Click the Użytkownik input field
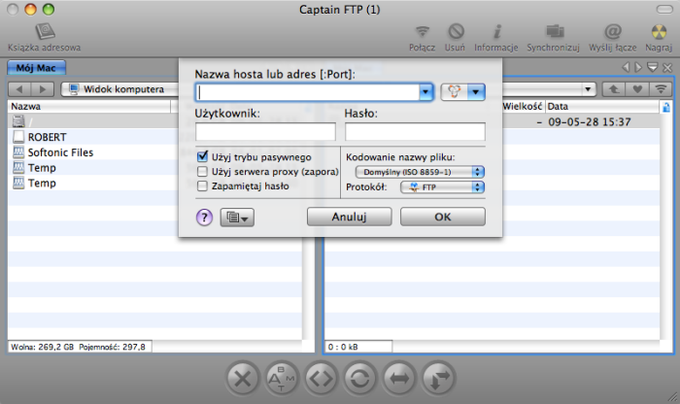680x404 pixels. tap(265, 131)
